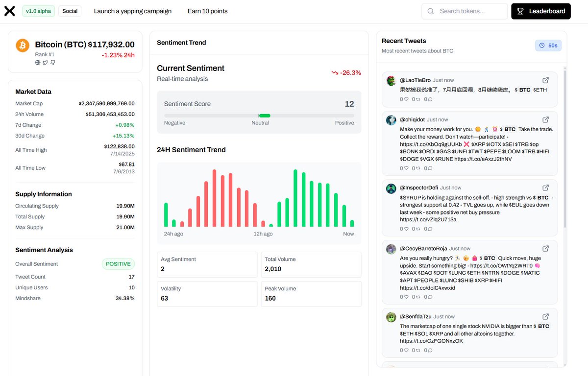Viewport: 588px width, 376px height.
Task: Focus the Search tokens field
Action: [465, 11]
